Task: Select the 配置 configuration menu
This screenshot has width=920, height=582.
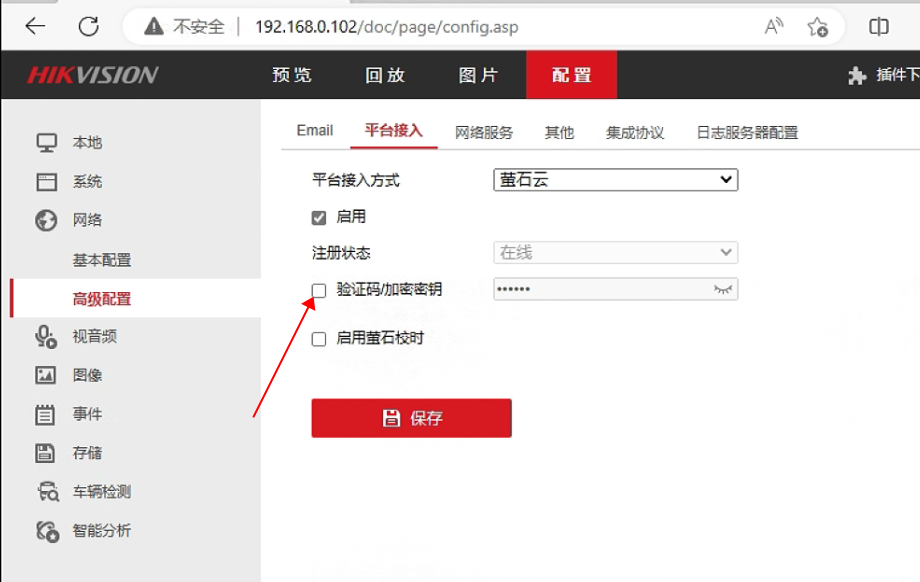Action: 571,75
